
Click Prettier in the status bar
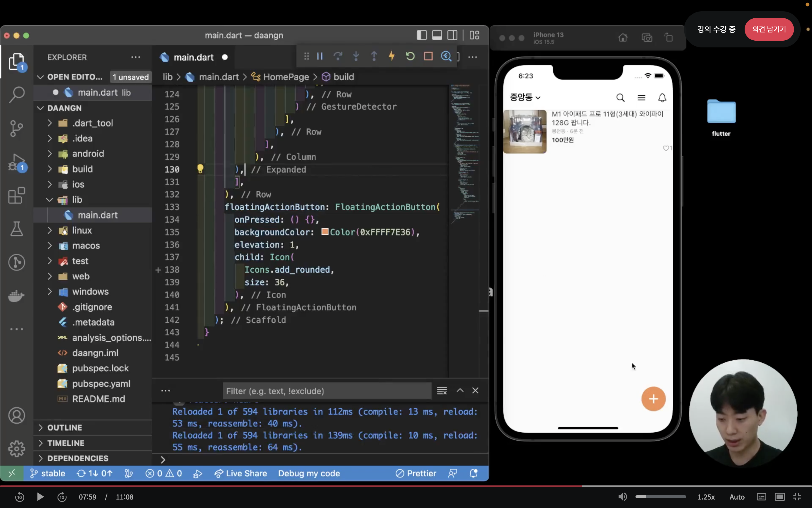pyautogui.click(x=416, y=473)
